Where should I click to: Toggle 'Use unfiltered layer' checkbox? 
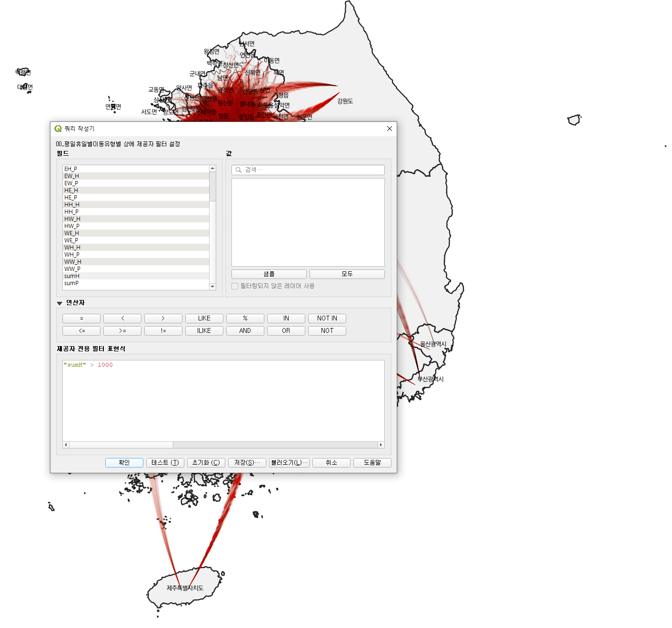tap(235, 286)
